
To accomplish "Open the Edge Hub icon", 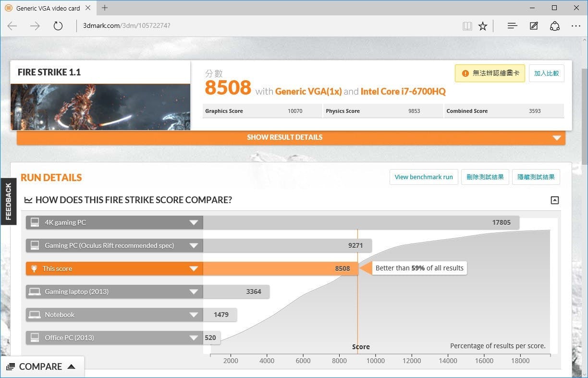I will [x=512, y=26].
